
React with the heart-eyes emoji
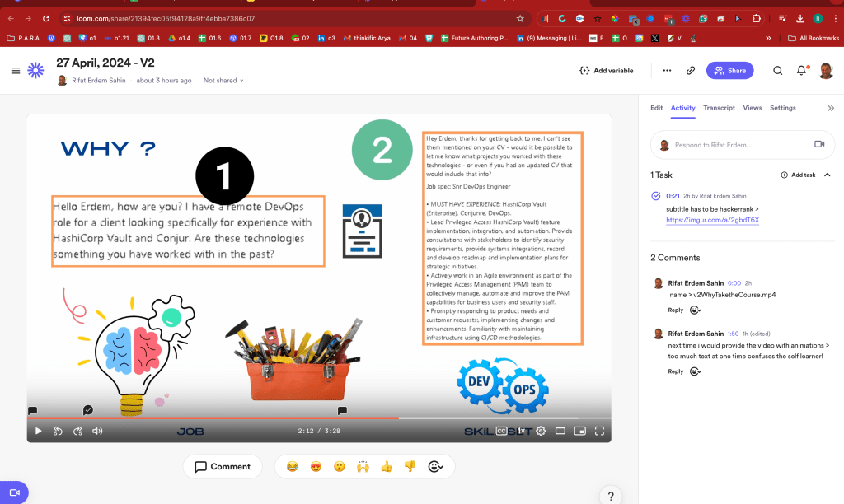pyautogui.click(x=316, y=466)
